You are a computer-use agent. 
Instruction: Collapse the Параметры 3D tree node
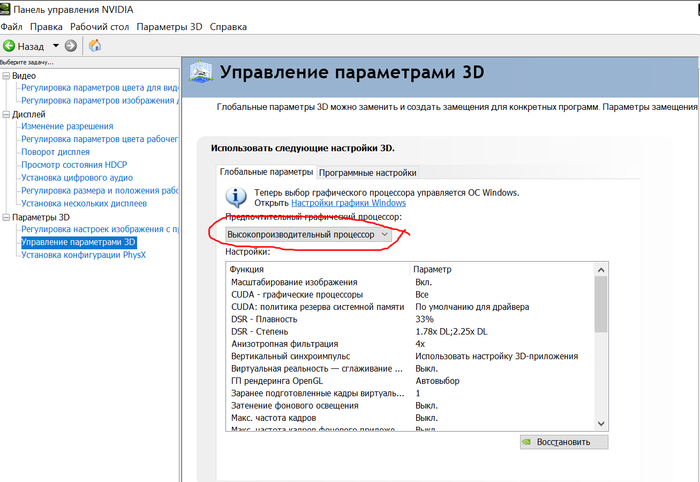pyautogui.click(x=6, y=217)
